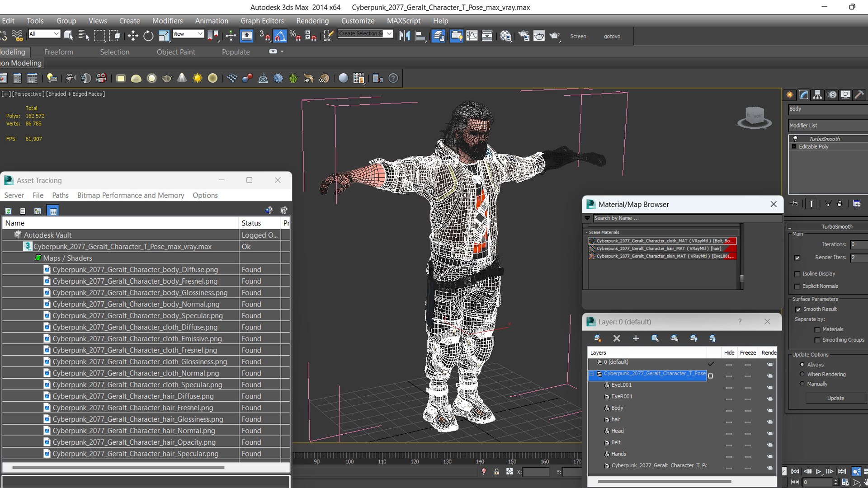Click the Status column header
868x488 pixels.
click(x=259, y=223)
